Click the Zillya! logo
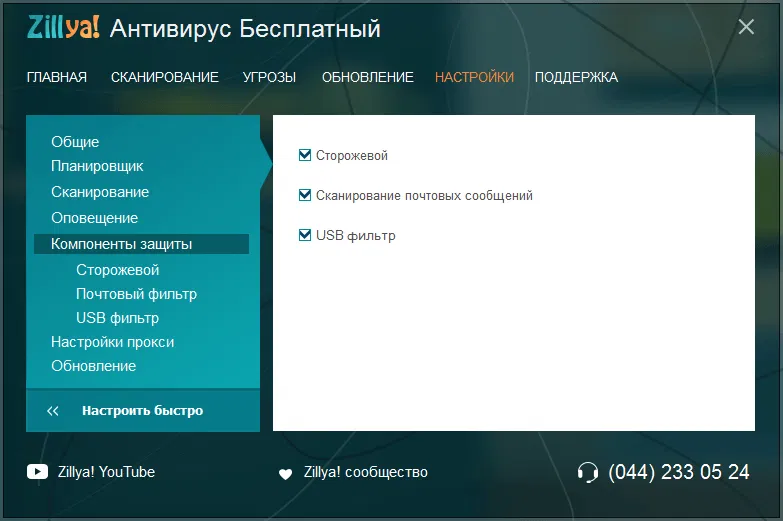Viewport: 783px width, 521px height. coord(63,27)
